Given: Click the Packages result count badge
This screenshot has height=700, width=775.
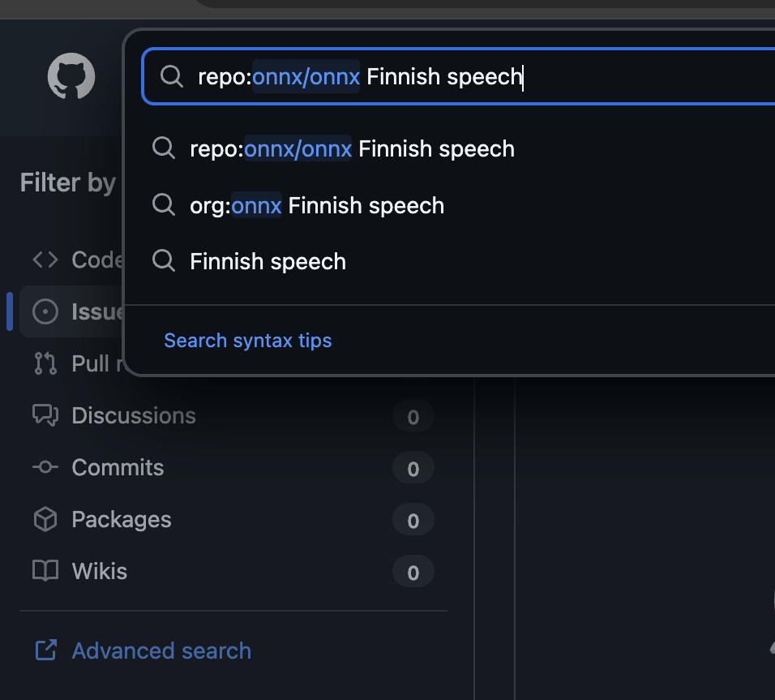Looking at the screenshot, I should (x=413, y=521).
